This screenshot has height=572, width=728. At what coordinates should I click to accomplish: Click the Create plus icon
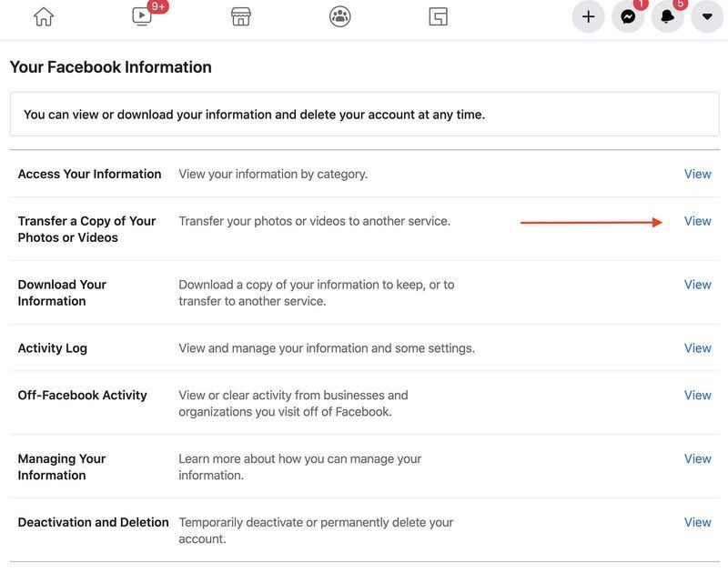pyautogui.click(x=588, y=16)
